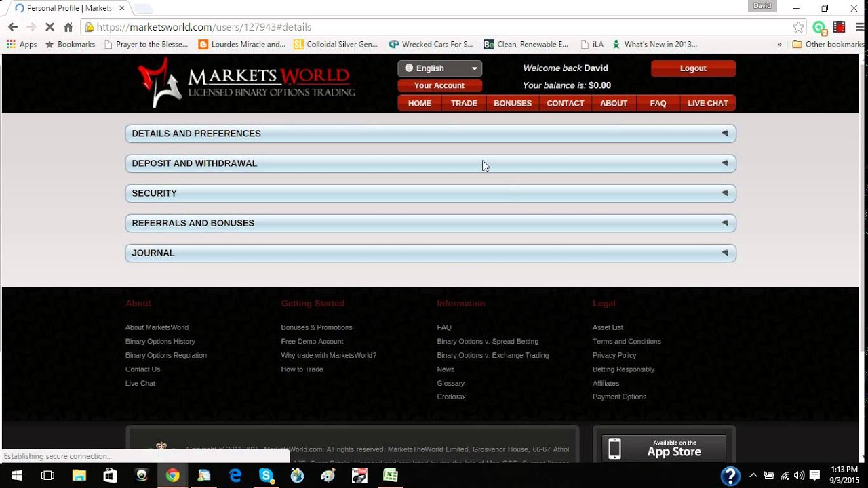868x488 pixels.
Task: Open Microsoft Edge from the taskbar
Action: point(235,476)
